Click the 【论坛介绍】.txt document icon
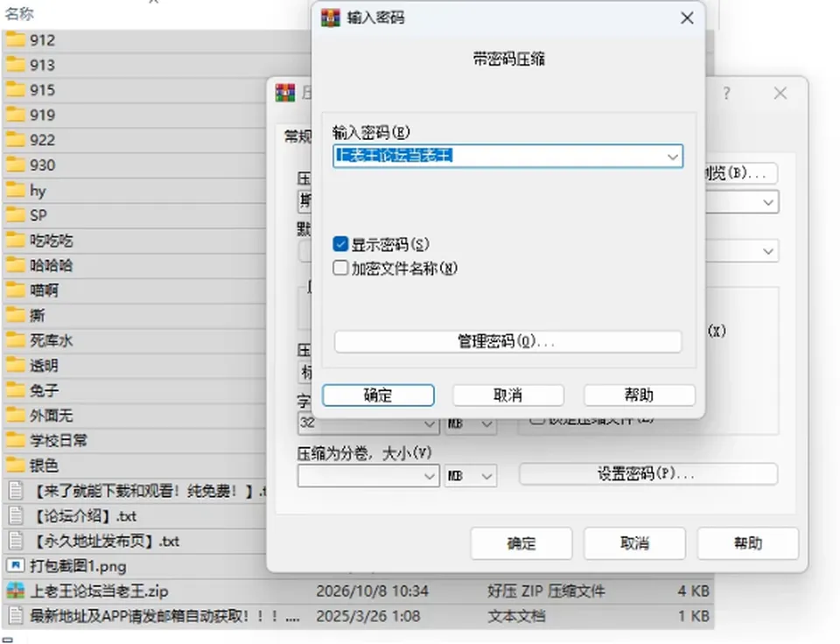 tap(16, 516)
